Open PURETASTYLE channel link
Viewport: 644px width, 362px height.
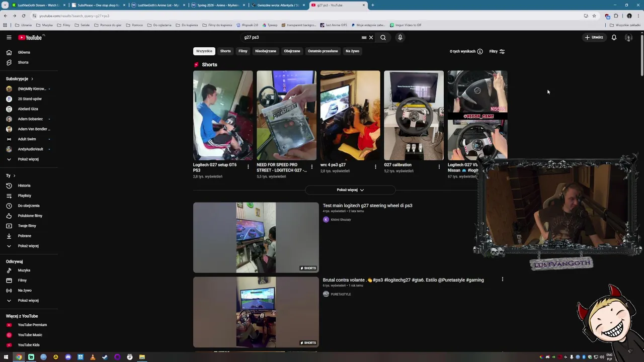click(341, 294)
